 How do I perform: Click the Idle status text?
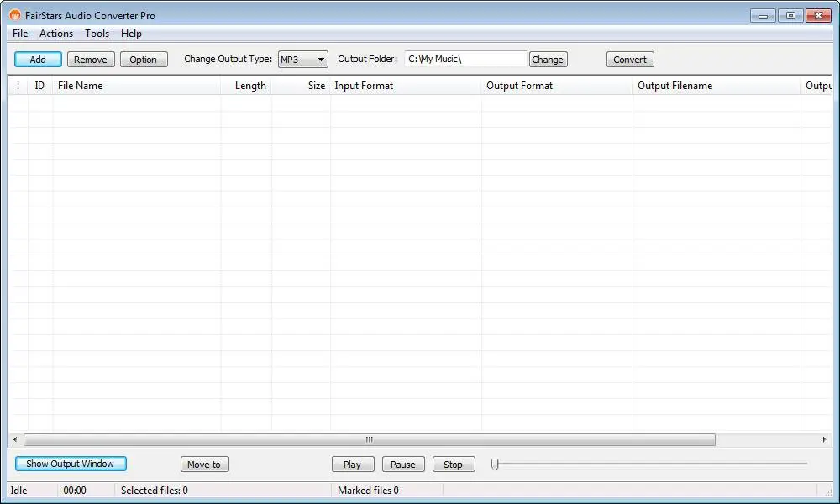[x=18, y=490]
